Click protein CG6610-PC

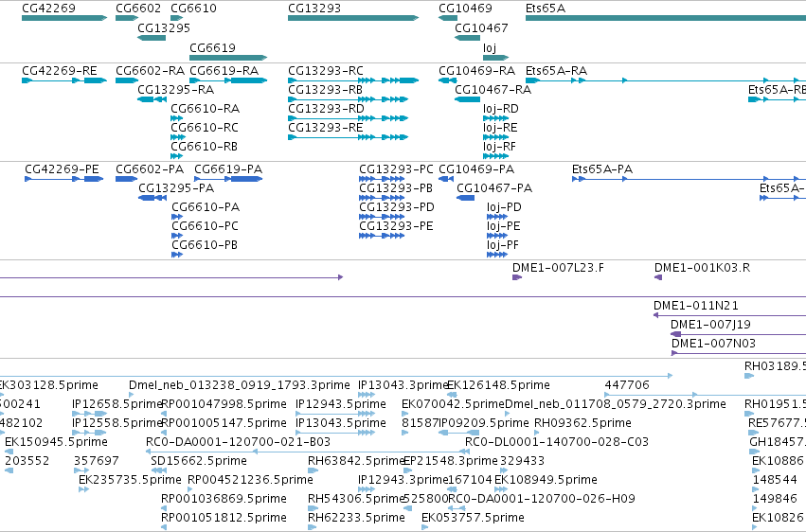point(205,226)
